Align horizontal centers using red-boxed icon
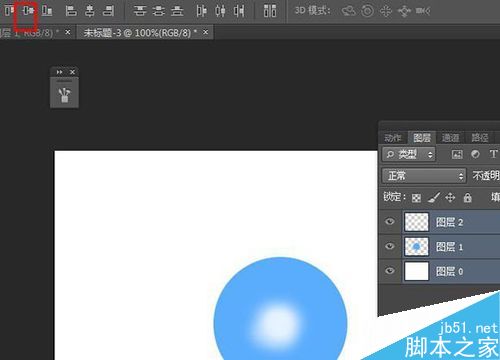Viewport: 500px width, 360px height. pos(28,11)
